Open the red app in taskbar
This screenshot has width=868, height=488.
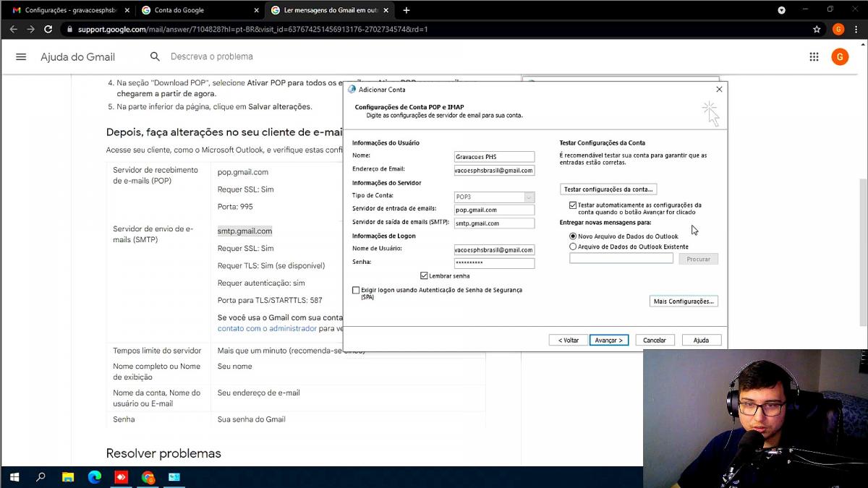click(x=122, y=477)
